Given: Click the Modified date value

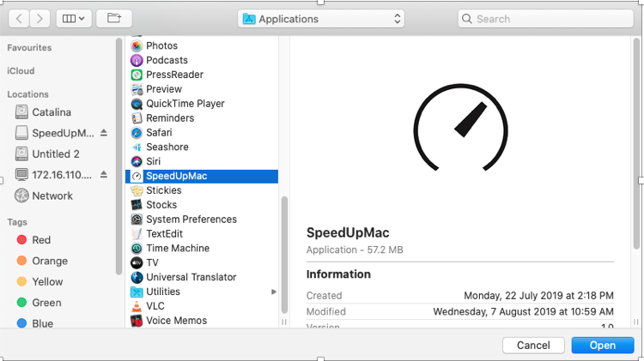Looking at the screenshot, I should click(523, 312).
